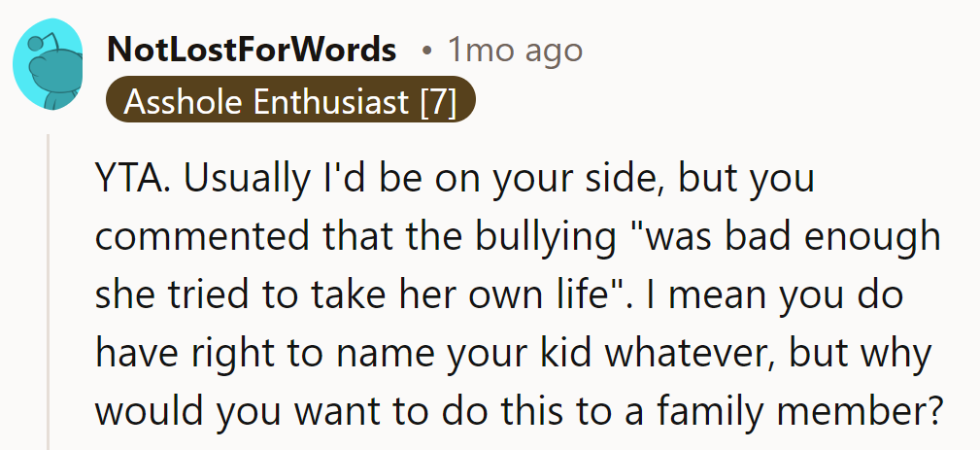
Task: Click the text "have right to"
Action: (x=210, y=353)
